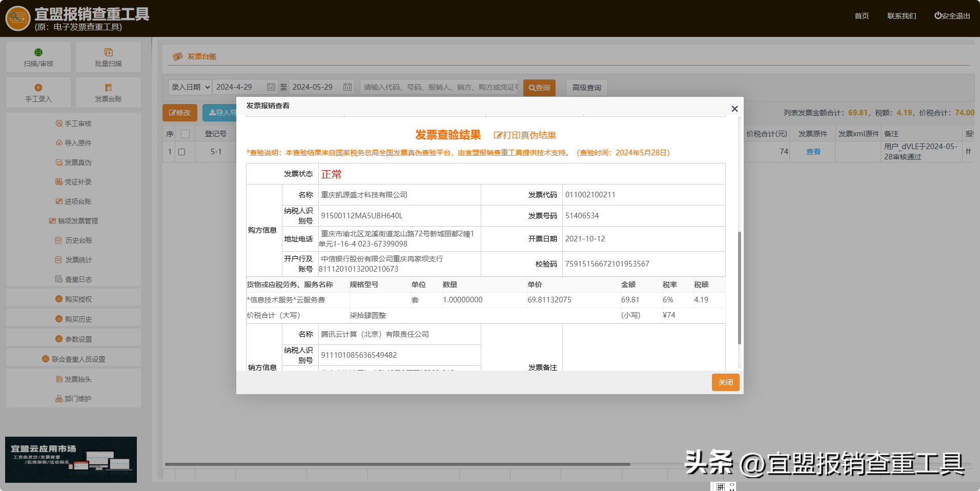Open 销项发票管理 in the sidebar

pos(73,221)
